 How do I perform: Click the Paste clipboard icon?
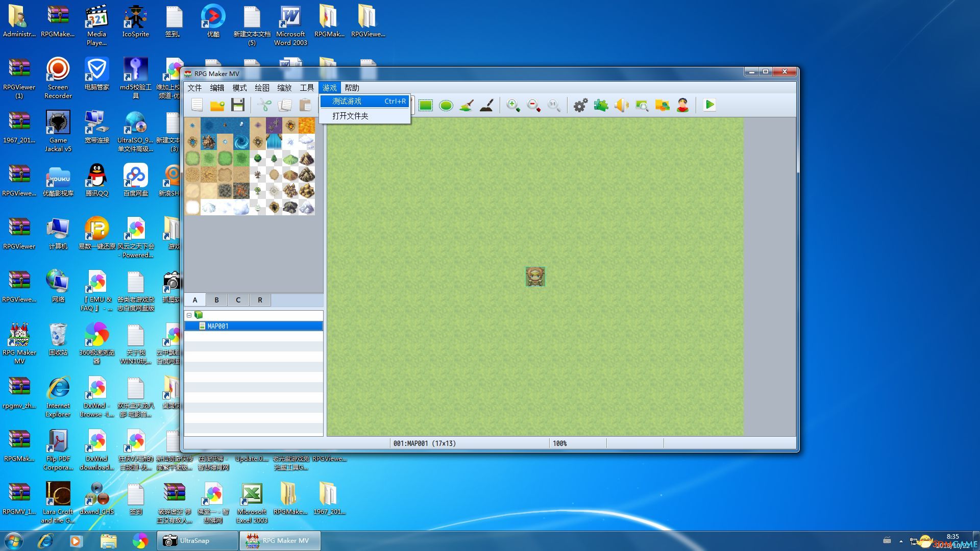[x=305, y=105]
